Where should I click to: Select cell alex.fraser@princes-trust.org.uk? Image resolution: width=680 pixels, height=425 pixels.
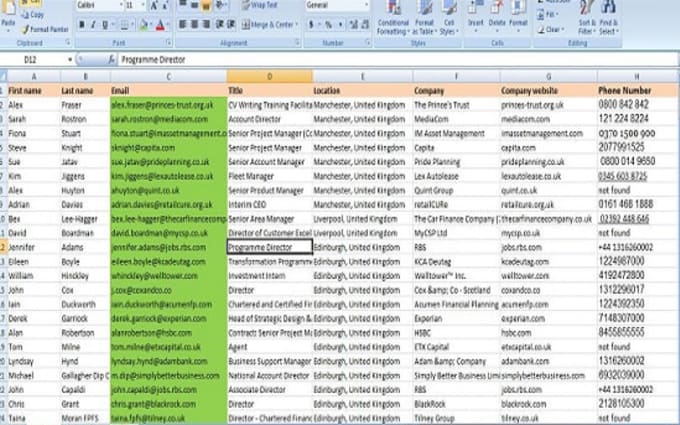169,105
